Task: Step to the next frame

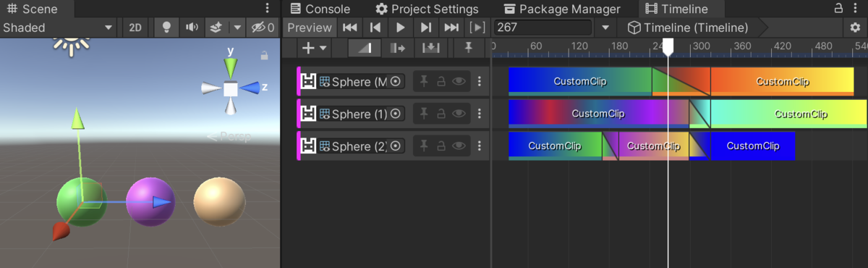Action: click(x=425, y=28)
